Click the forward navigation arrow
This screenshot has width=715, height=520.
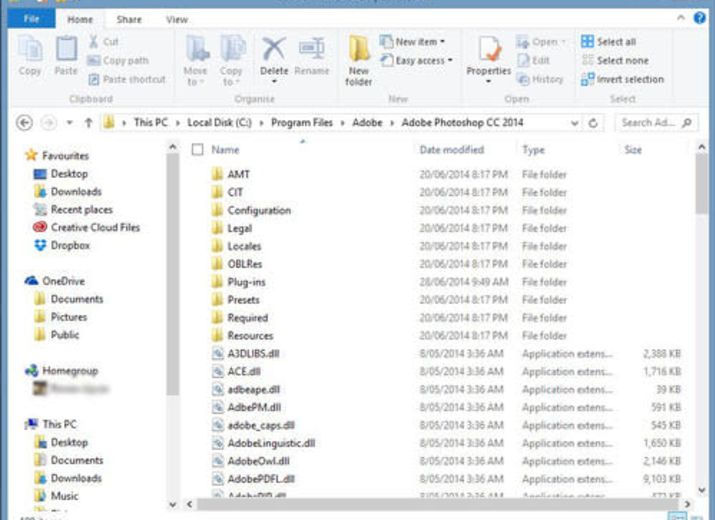pyautogui.click(x=49, y=123)
